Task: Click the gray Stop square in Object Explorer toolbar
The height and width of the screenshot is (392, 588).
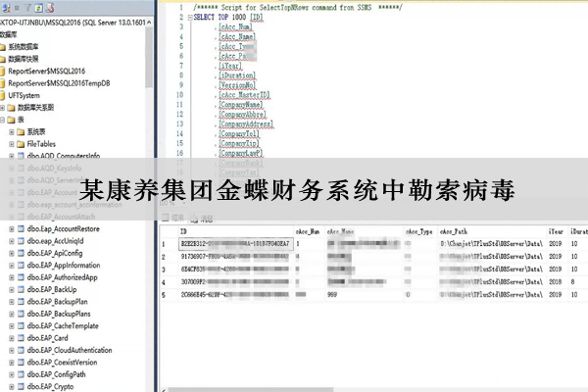Action: click(x=18, y=7)
